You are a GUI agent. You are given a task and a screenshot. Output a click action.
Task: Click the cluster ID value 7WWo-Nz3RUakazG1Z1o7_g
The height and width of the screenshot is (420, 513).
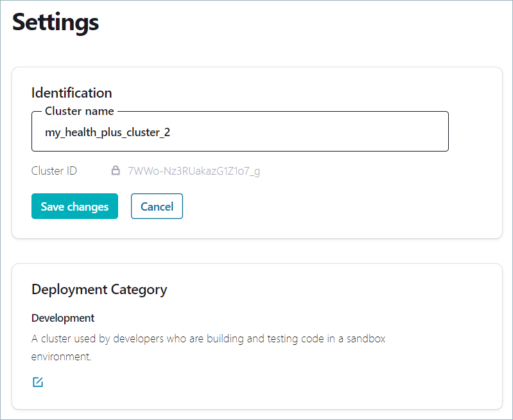pyautogui.click(x=194, y=171)
